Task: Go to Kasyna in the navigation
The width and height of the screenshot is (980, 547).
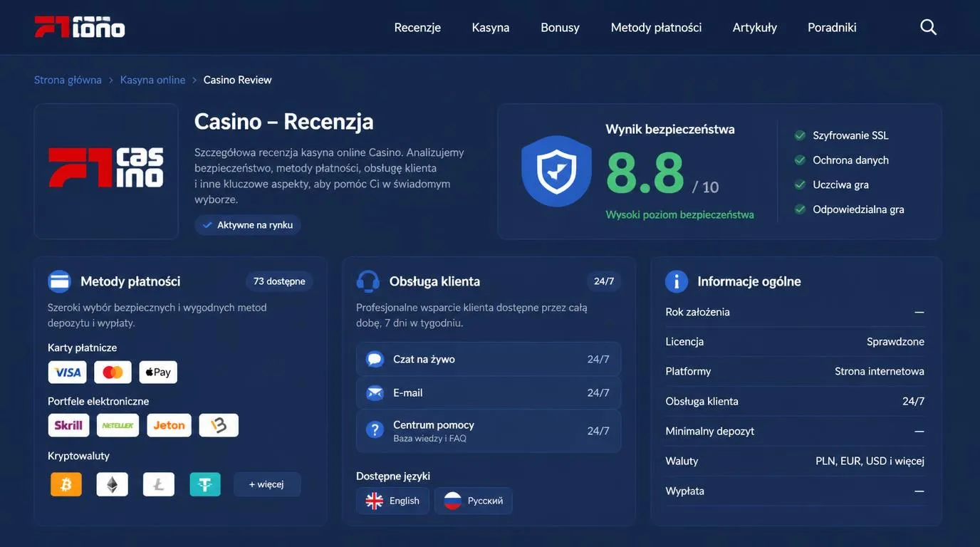Action: 491,28
